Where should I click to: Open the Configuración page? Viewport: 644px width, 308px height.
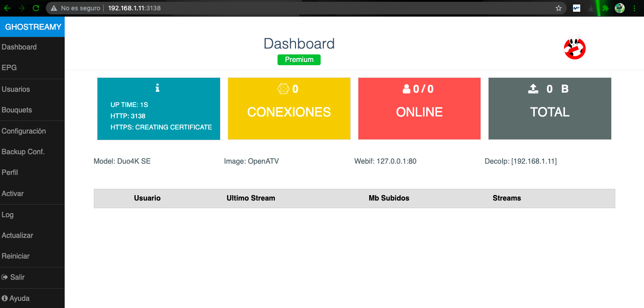point(24,131)
